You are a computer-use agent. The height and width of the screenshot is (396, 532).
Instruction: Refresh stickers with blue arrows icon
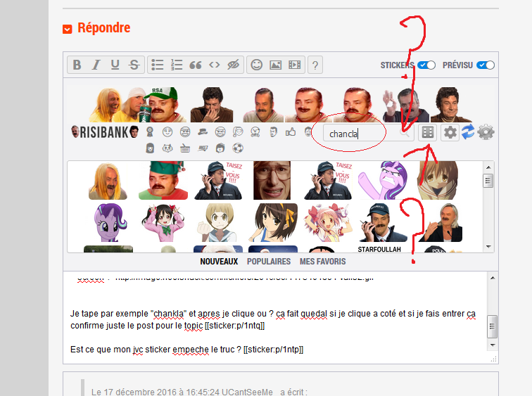[x=468, y=132]
